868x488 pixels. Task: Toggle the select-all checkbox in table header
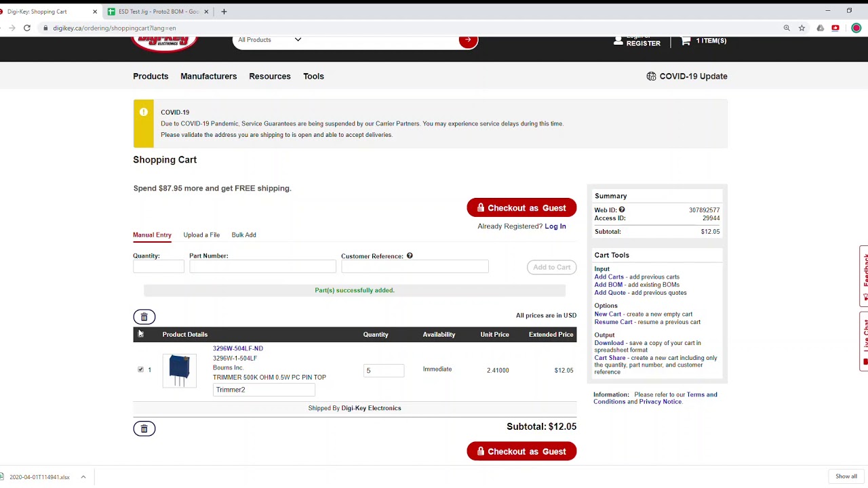[140, 334]
